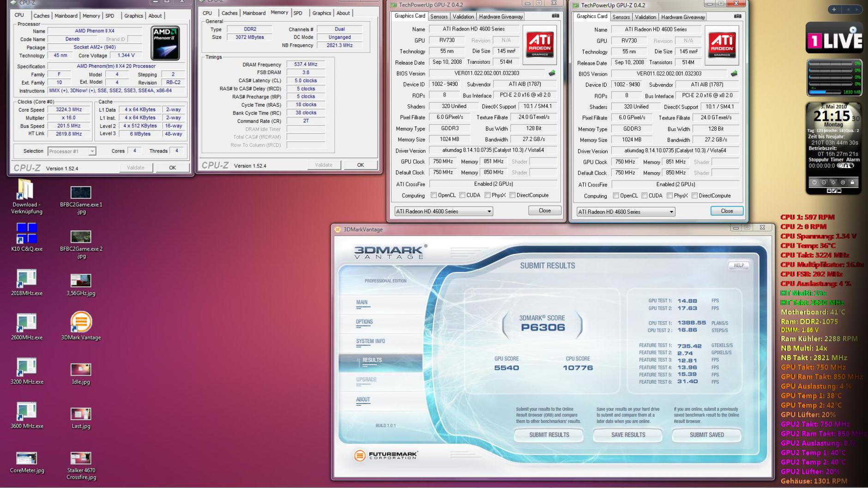Click Close button in right GPU-Z window
The image size is (868, 488).
pyautogui.click(x=727, y=211)
